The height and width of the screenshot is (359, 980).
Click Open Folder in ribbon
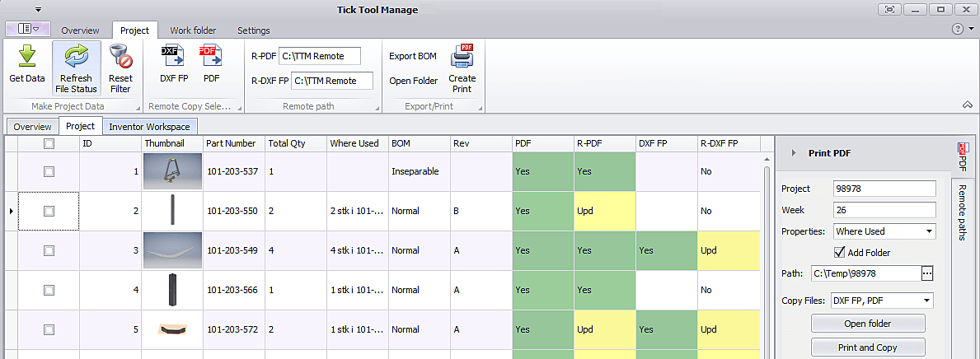point(414,81)
